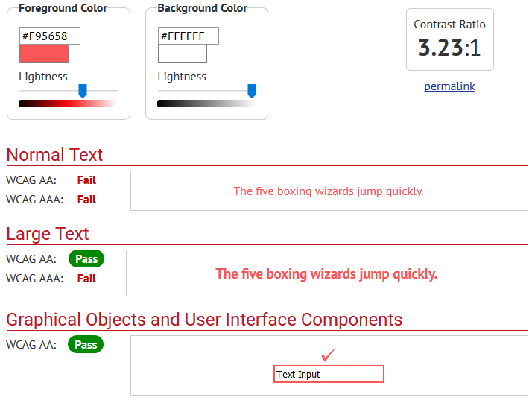Open the permalink link

coord(449,86)
